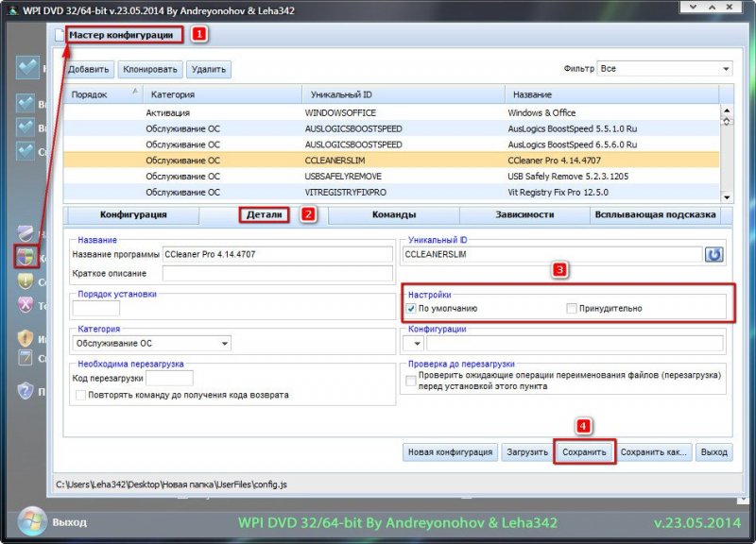756x544 pixels.
Task: Click Новая конфигурация button
Action: click(x=450, y=452)
